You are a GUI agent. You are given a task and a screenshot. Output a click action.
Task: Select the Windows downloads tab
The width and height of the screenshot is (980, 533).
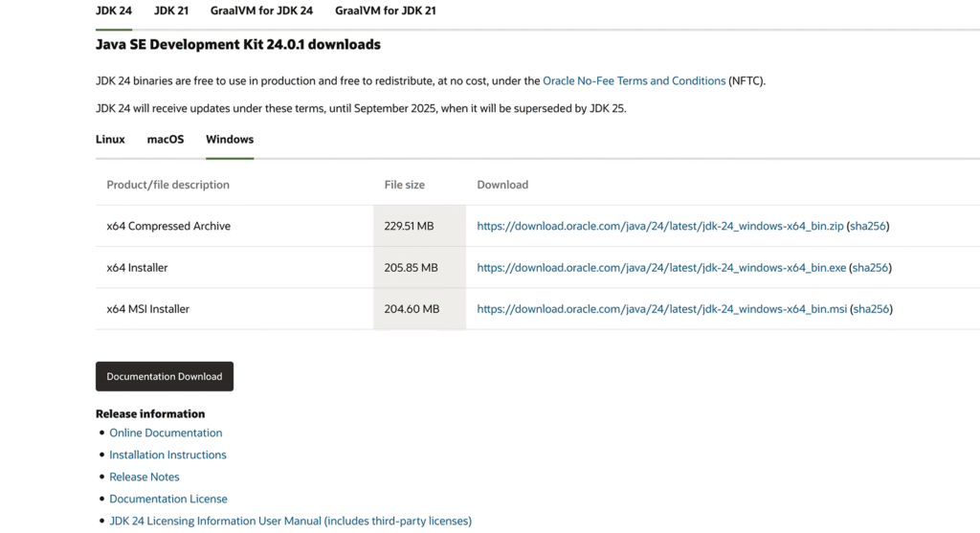coord(230,140)
